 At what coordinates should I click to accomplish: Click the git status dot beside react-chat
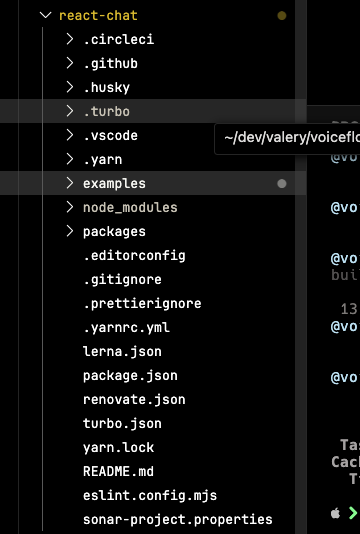282,16
